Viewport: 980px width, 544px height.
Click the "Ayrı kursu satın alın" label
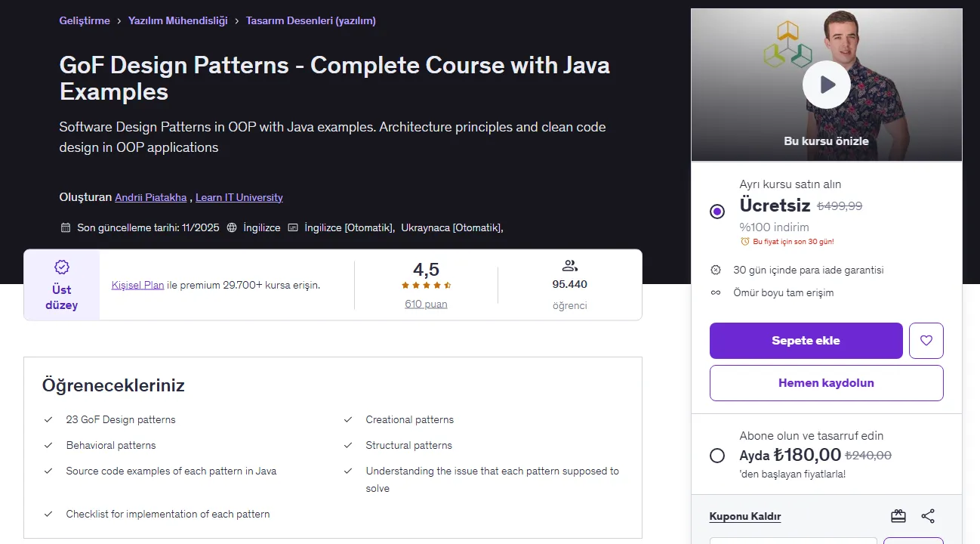pos(790,184)
